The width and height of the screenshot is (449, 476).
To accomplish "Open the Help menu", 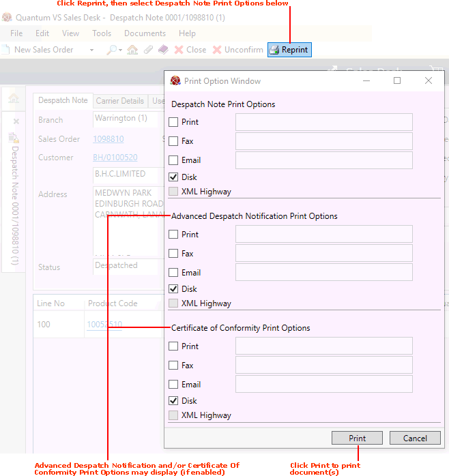I will [187, 33].
